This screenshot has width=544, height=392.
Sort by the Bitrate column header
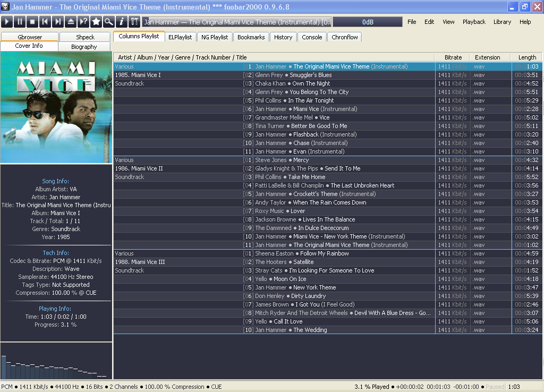pos(453,57)
